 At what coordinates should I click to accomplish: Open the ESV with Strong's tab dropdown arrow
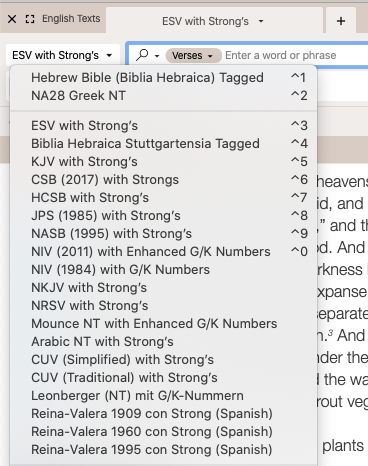tap(261, 21)
